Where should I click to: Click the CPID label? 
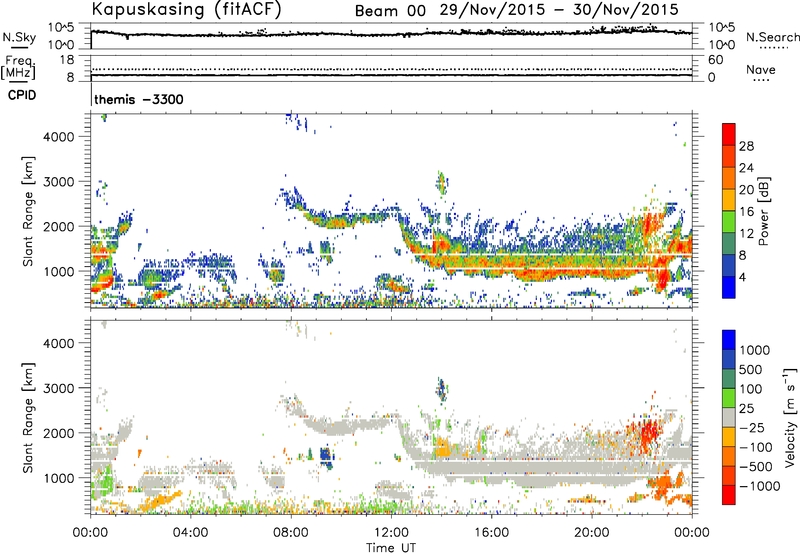pos(22,95)
